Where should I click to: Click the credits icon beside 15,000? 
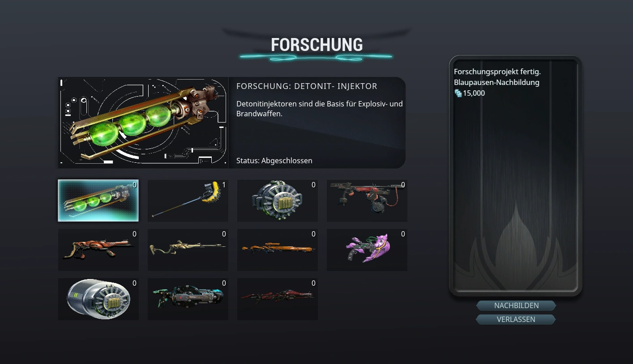click(458, 93)
